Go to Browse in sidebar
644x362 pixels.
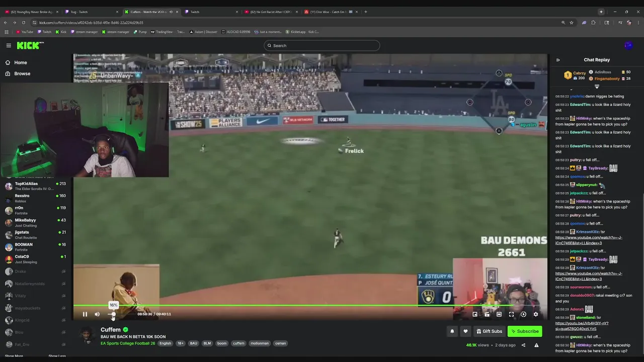[35, 73]
